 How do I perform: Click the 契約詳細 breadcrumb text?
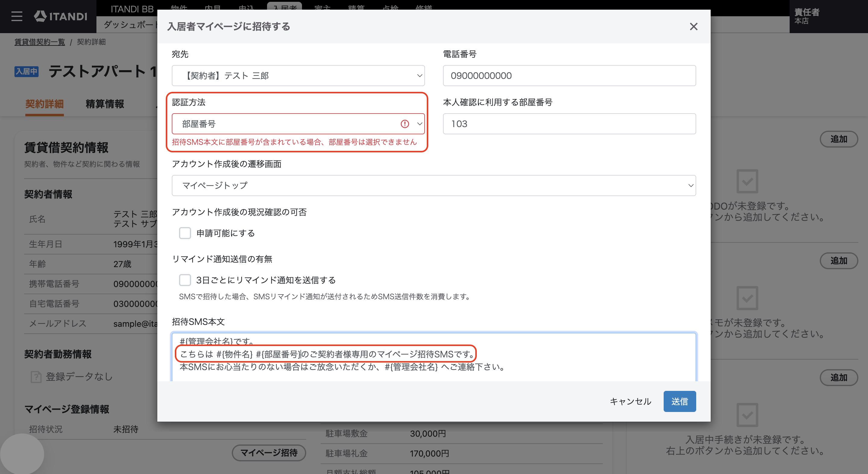(x=91, y=42)
